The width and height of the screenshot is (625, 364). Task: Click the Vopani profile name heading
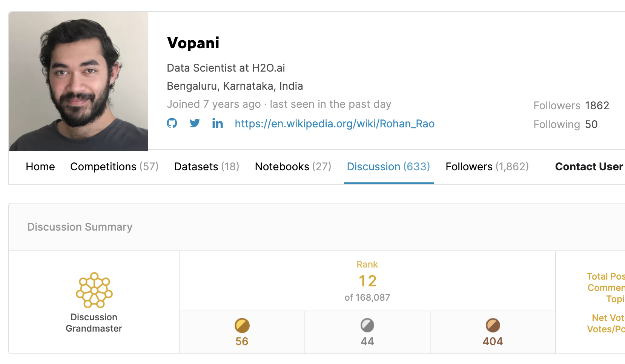click(193, 43)
